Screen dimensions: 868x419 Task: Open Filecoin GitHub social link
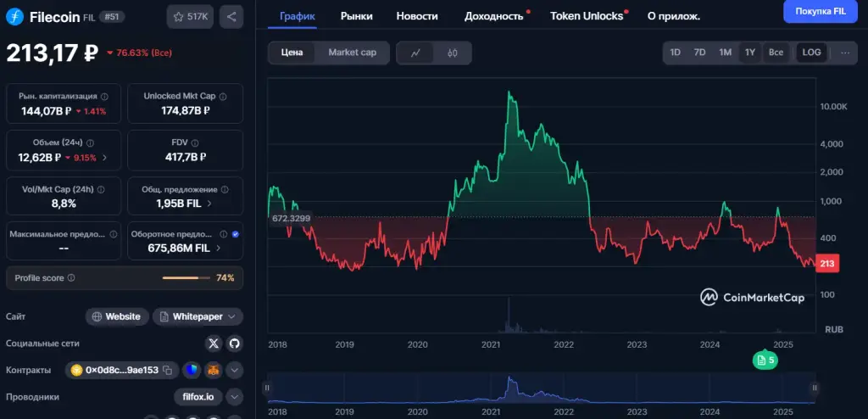234,344
